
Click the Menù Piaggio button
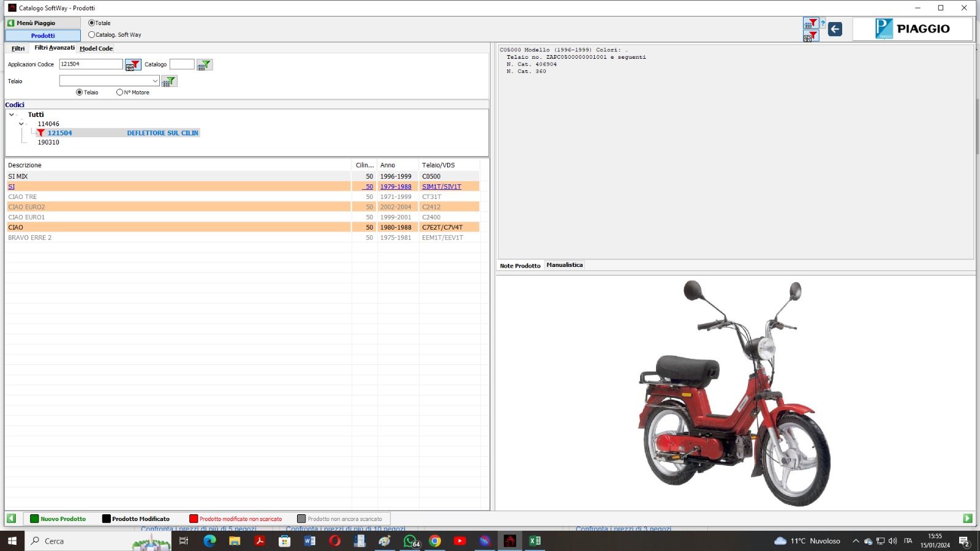coord(42,23)
